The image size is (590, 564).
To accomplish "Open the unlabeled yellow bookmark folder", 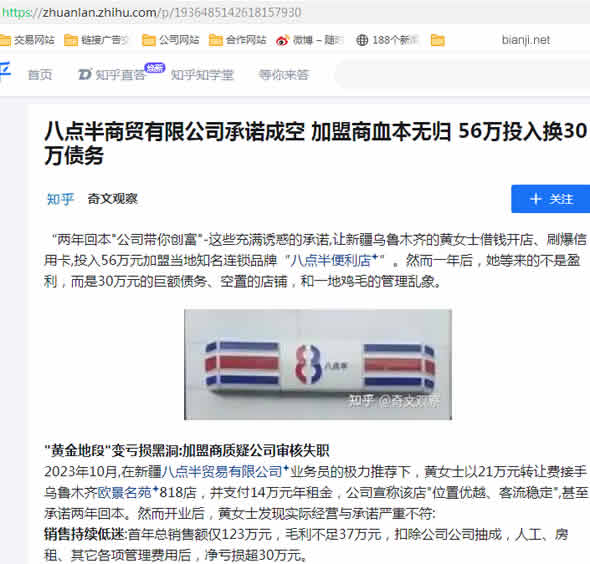I will tap(437, 40).
